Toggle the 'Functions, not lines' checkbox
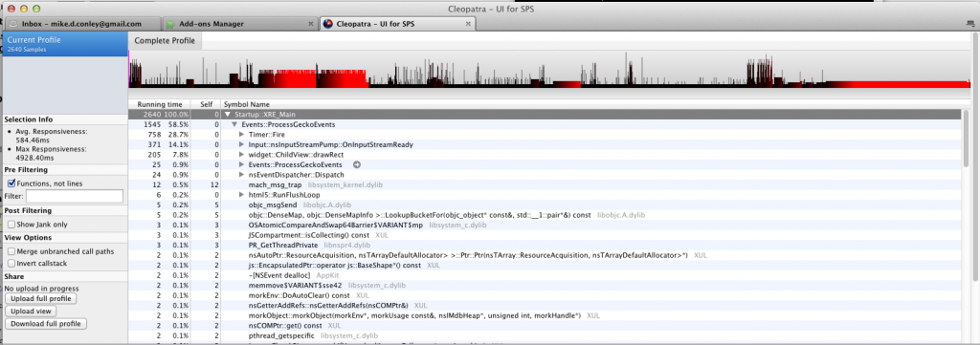The image size is (980, 345). click(x=11, y=183)
